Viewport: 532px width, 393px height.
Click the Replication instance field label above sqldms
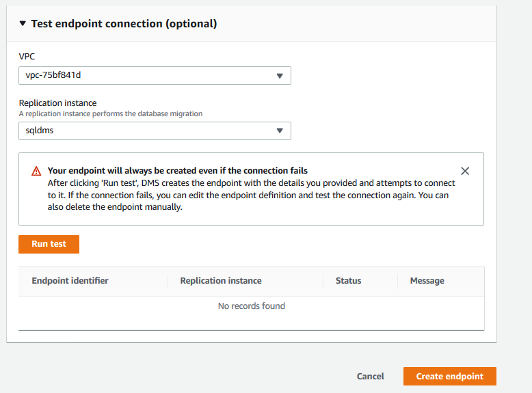[57, 103]
